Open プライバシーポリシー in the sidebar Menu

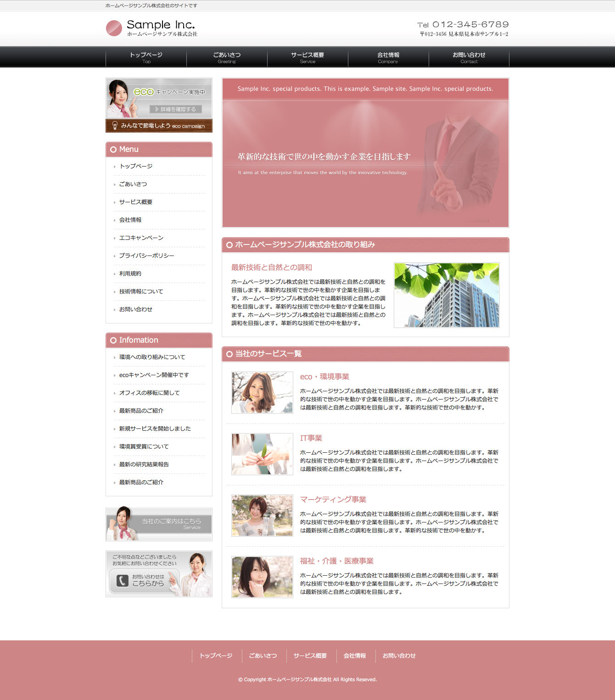(x=146, y=256)
